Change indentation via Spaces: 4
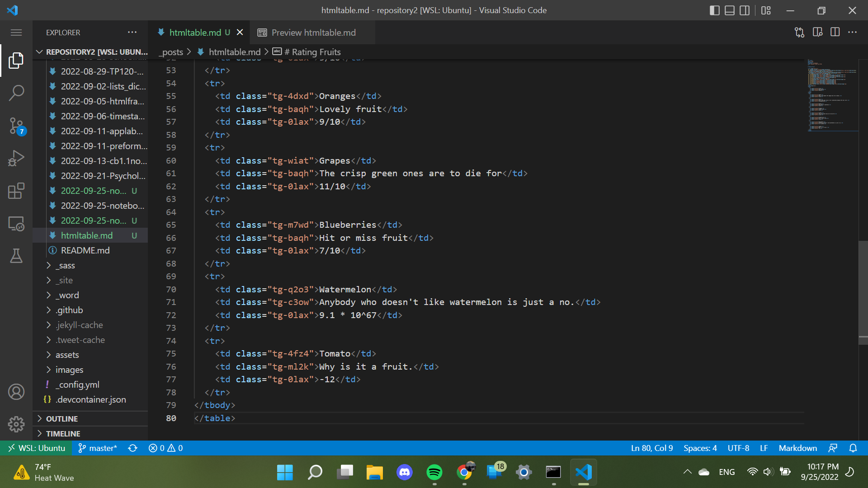This screenshot has width=868, height=488. click(700, 448)
